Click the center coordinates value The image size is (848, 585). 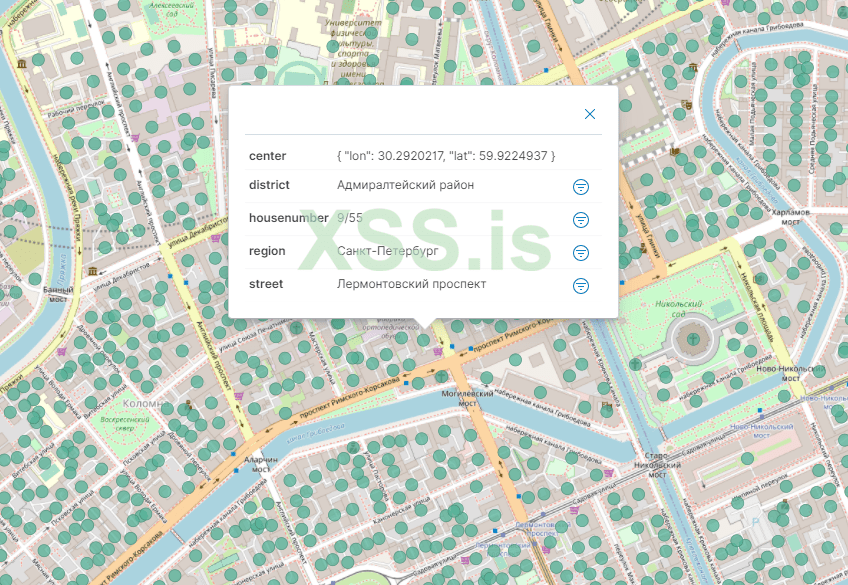pos(446,156)
